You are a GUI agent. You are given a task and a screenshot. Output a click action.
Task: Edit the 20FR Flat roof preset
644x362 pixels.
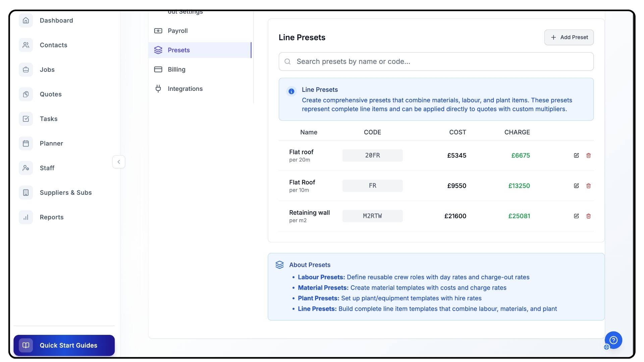click(576, 156)
